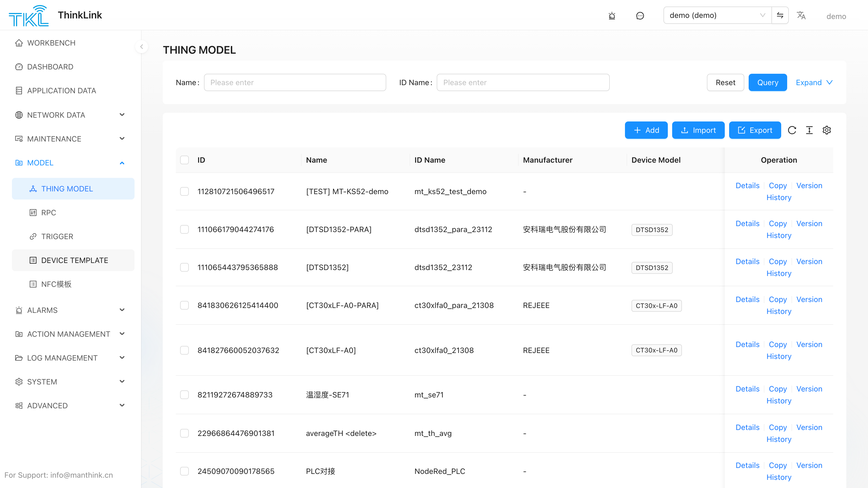Expand the Maintenance menu chevron
868x488 pixels.
point(122,139)
